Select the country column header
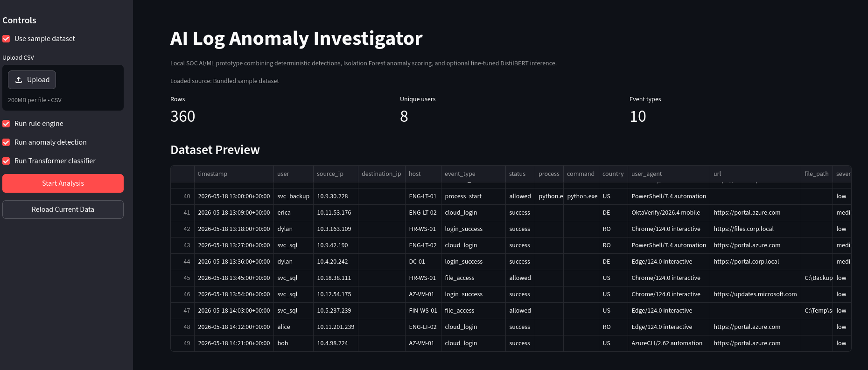The width and height of the screenshot is (868, 370). [613, 174]
